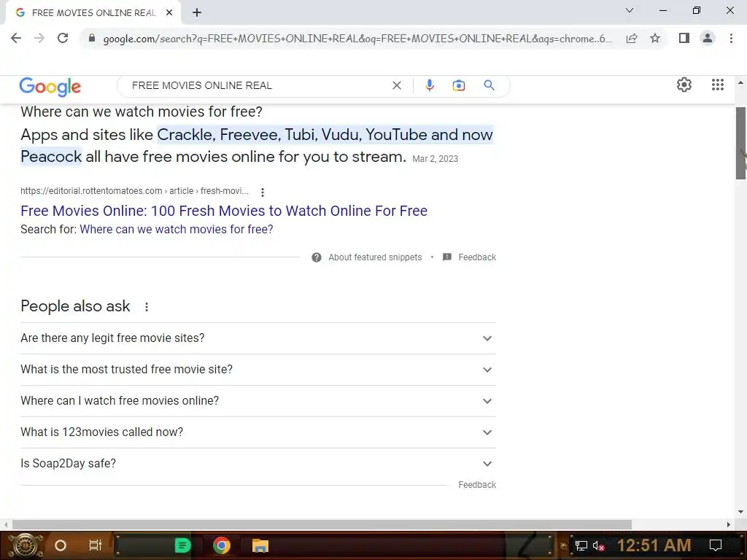The width and height of the screenshot is (747, 560).
Task: View site information lock icon
Action: (92, 38)
